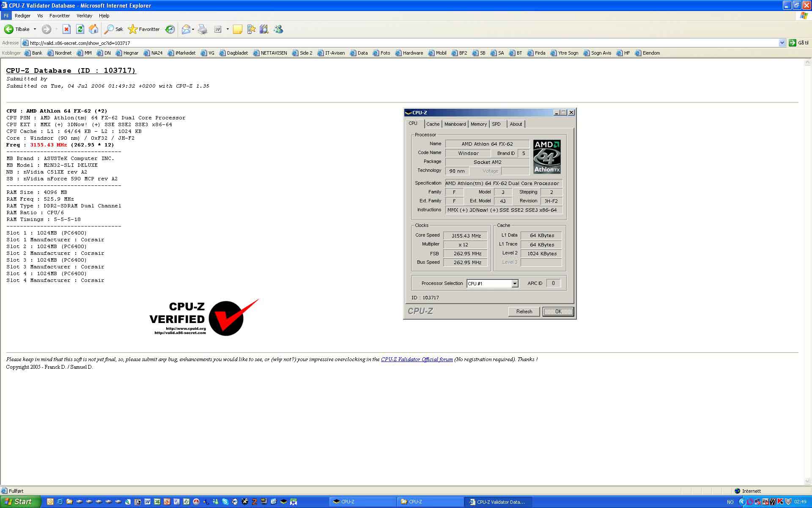Launch Excel from the quick launch bar
Viewport: 812px width, 508px height.
pos(157,502)
